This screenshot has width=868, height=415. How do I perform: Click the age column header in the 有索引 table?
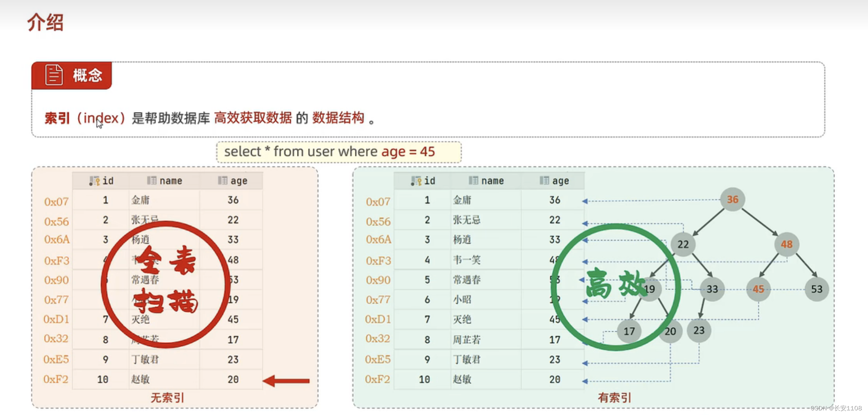click(x=553, y=181)
